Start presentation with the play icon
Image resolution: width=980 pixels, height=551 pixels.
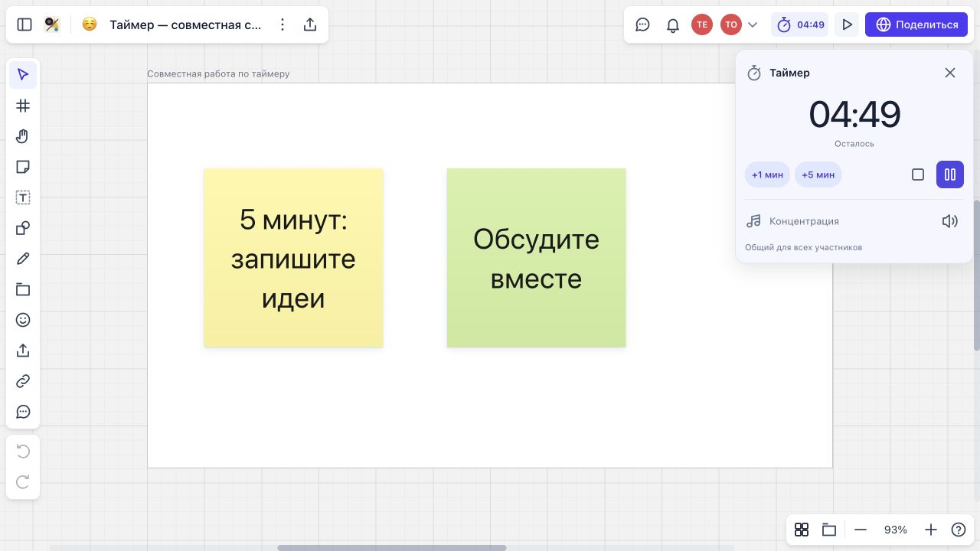[x=847, y=24]
